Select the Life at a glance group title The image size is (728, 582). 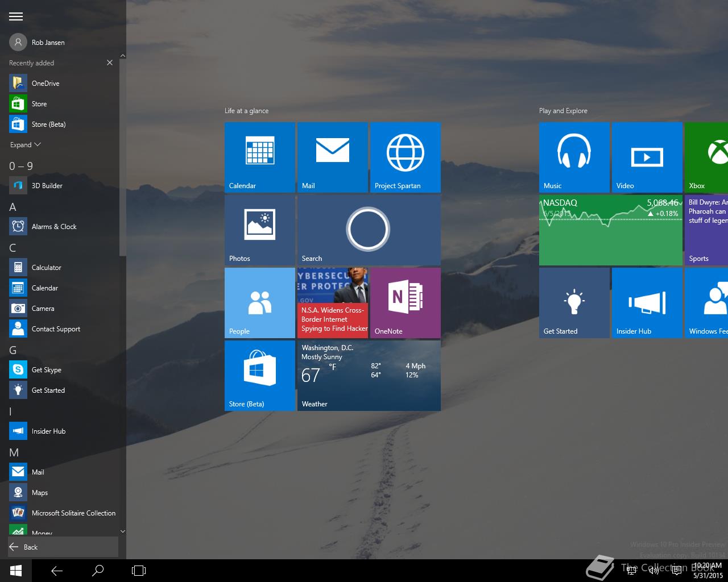pyautogui.click(x=246, y=111)
